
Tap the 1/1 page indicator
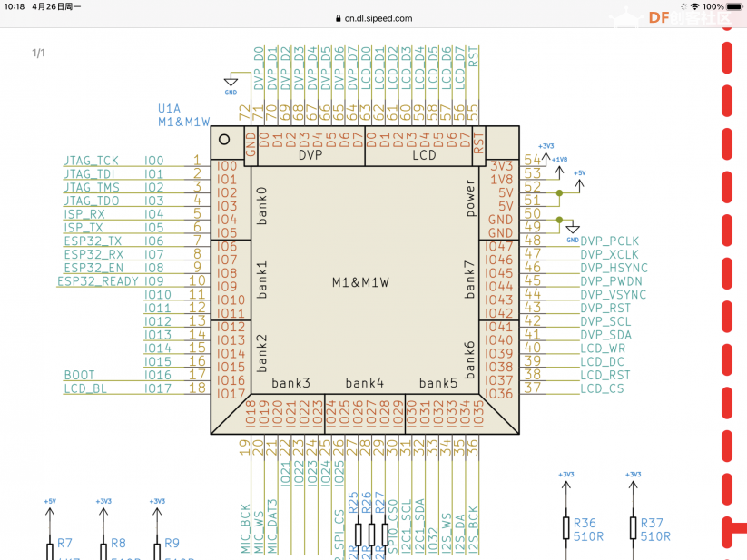tap(39, 53)
